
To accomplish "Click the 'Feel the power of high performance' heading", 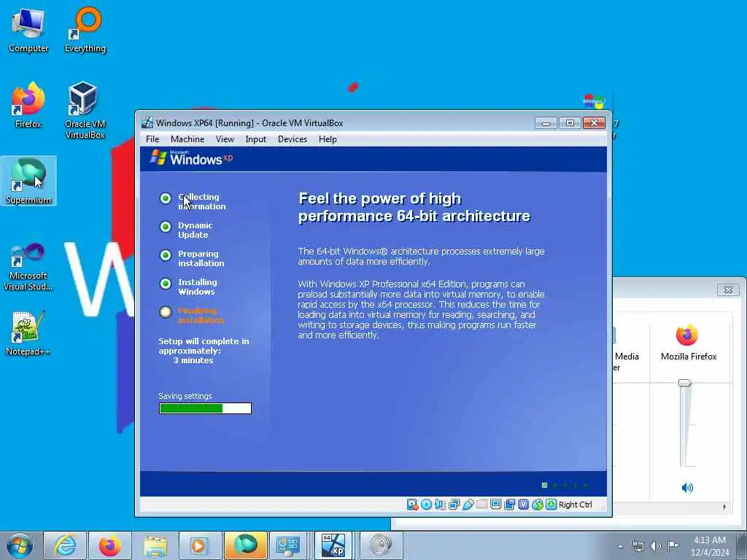I will [414, 207].
